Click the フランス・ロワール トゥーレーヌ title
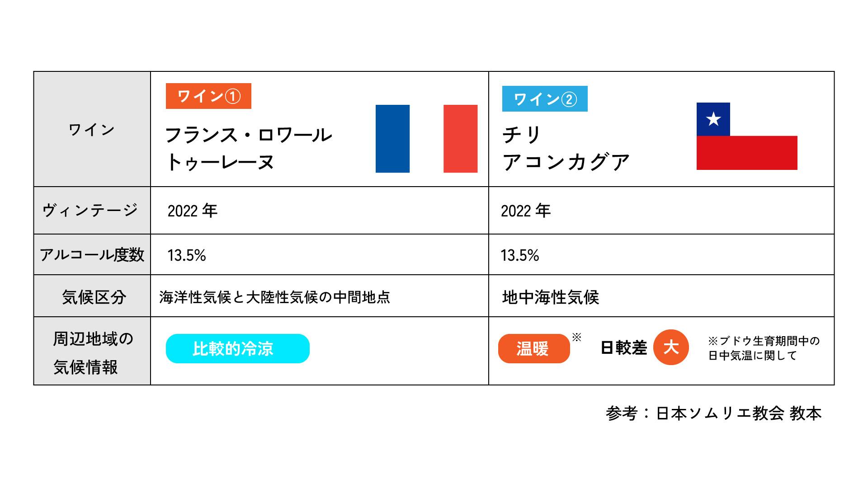This screenshot has width=868, height=488. click(249, 148)
